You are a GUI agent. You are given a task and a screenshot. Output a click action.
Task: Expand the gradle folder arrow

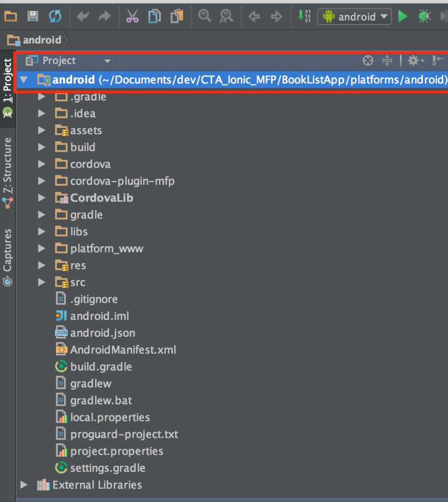(41, 215)
